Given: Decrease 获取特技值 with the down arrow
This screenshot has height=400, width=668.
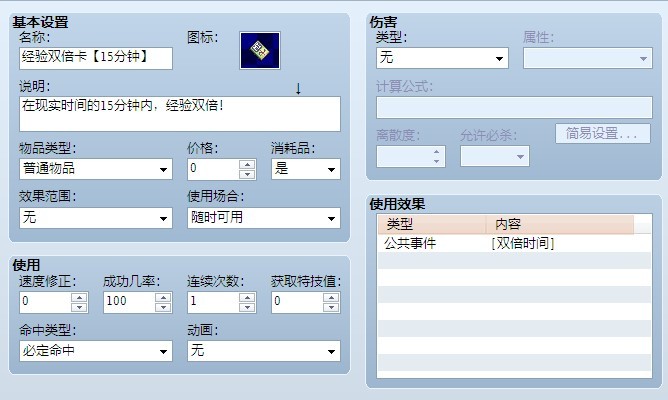Looking at the screenshot, I should [331, 308].
